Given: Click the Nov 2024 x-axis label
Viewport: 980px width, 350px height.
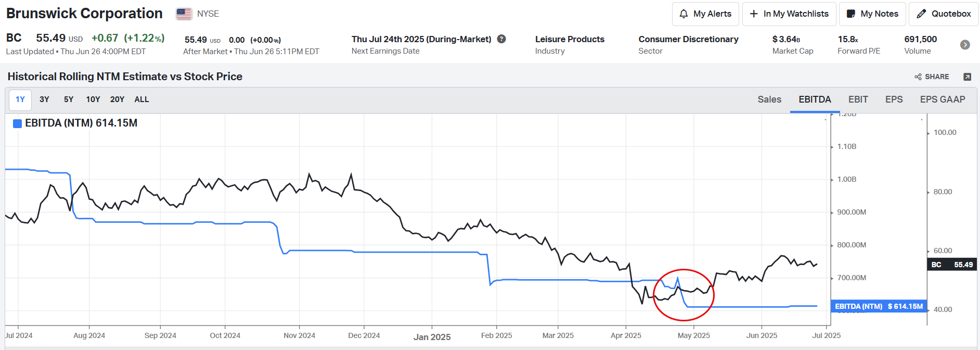Looking at the screenshot, I should [299, 335].
